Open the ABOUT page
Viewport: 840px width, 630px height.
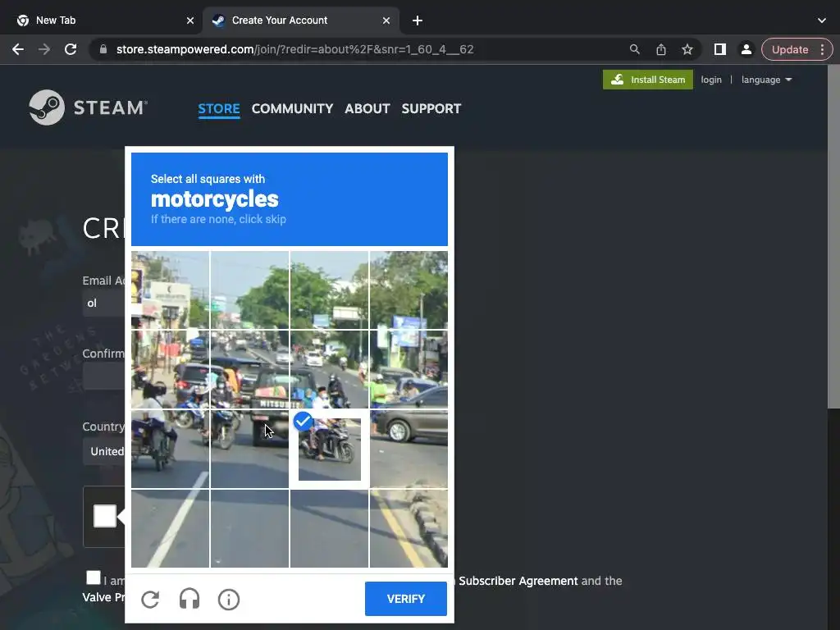pos(367,109)
